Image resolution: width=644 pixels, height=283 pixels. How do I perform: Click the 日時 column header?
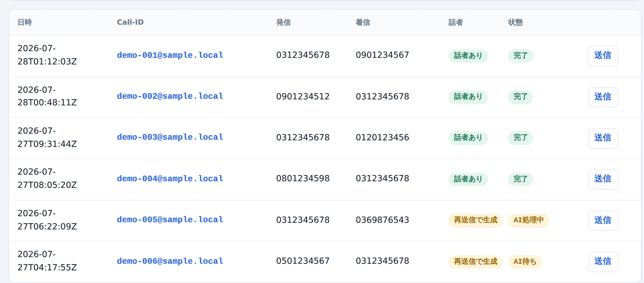tap(25, 22)
